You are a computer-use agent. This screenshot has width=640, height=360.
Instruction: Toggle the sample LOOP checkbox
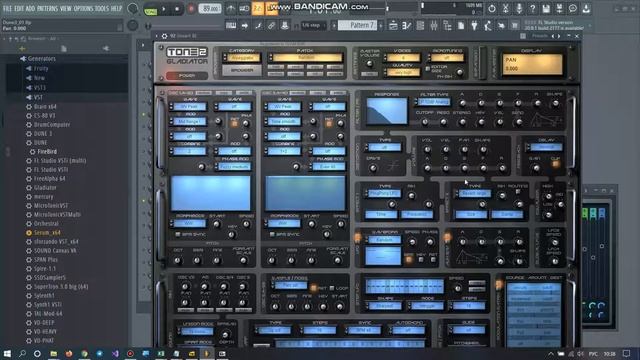331,288
